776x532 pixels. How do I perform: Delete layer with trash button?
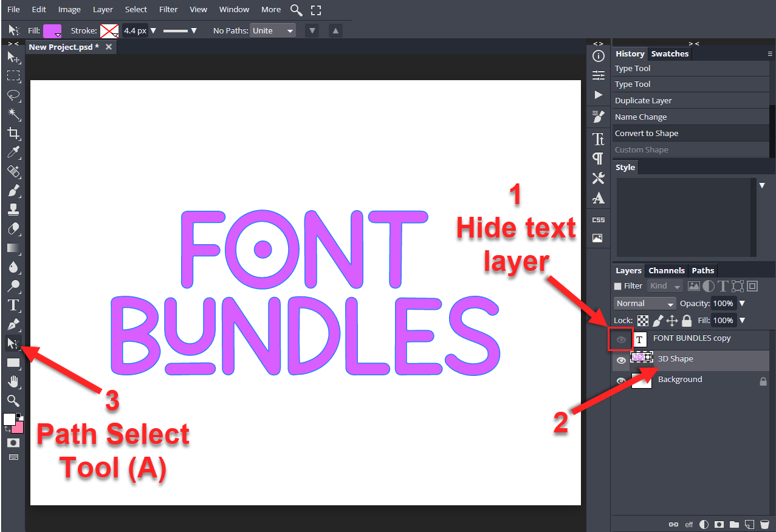coord(764,524)
